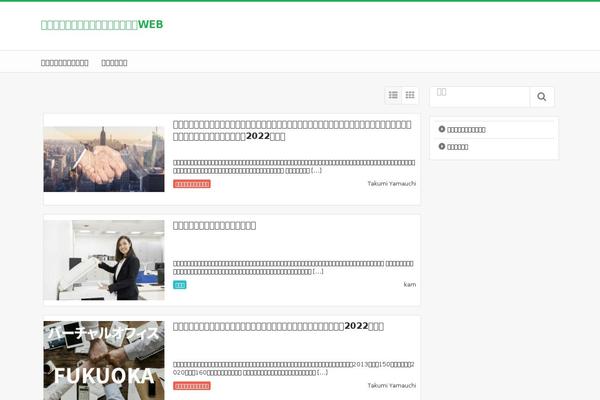Click teal category tag on second article
Image resolution: width=600 pixels, height=400 pixels.
[x=179, y=285]
